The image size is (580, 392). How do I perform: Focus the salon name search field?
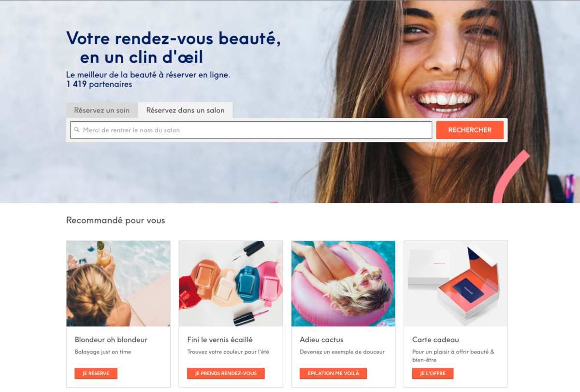(x=251, y=130)
